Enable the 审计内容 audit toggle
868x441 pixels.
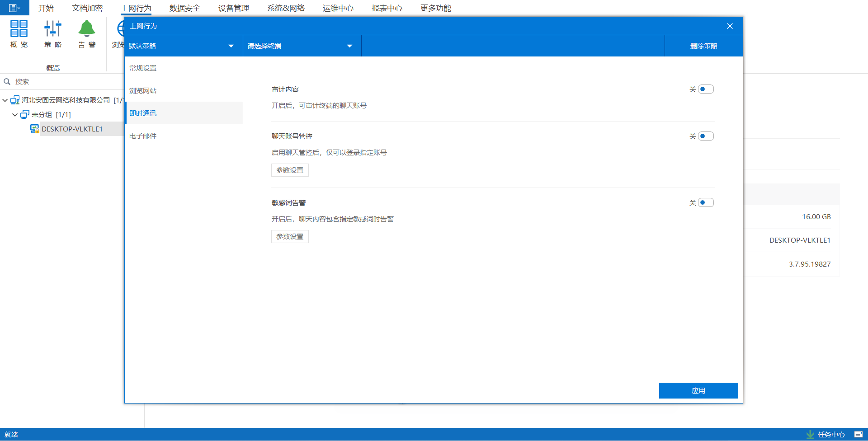click(705, 89)
